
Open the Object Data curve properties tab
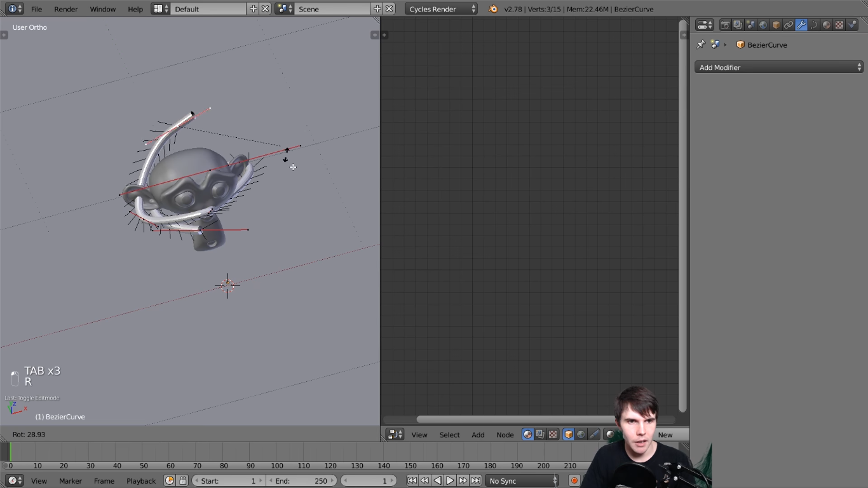[x=813, y=24]
